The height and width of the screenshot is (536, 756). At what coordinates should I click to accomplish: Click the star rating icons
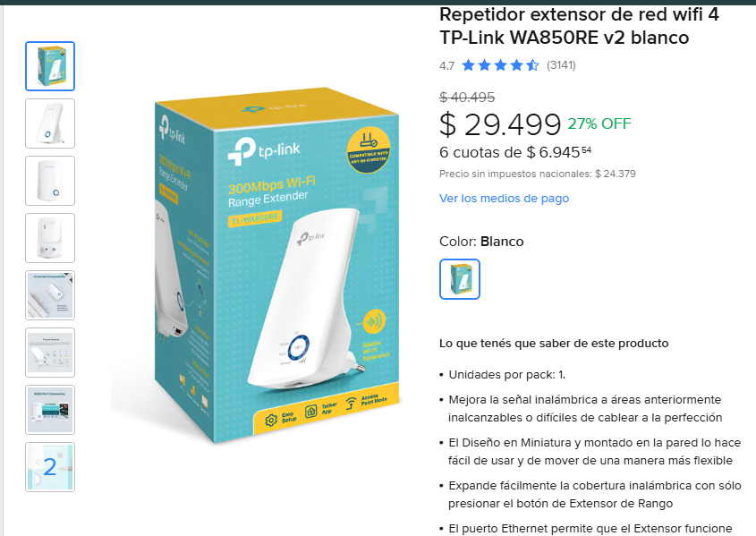point(500,65)
